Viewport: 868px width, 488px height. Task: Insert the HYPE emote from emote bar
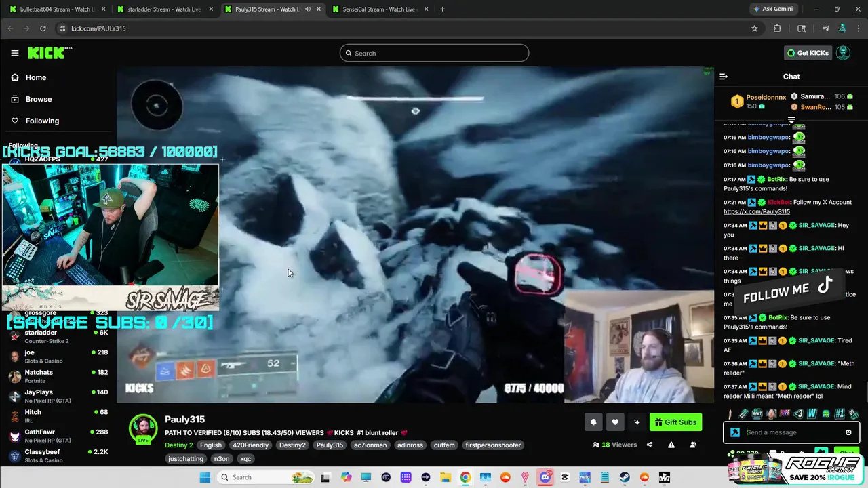click(x=785, y=413)
